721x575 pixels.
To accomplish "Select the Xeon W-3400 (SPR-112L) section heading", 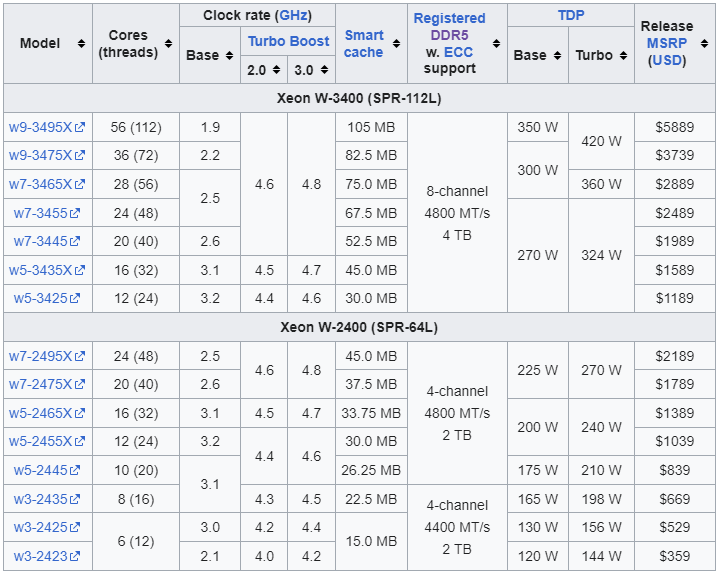I will pyautogui.click(x=359, y=98).
